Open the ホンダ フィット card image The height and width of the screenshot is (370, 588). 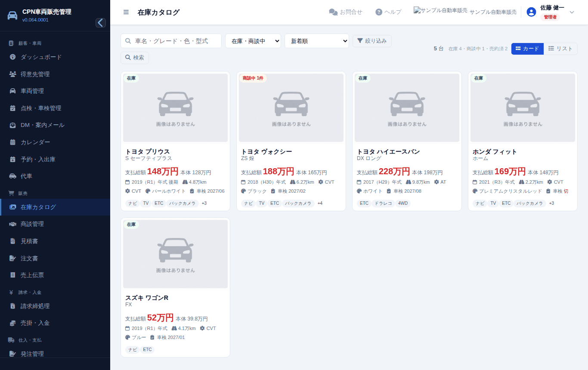click(x=523, y=108)
